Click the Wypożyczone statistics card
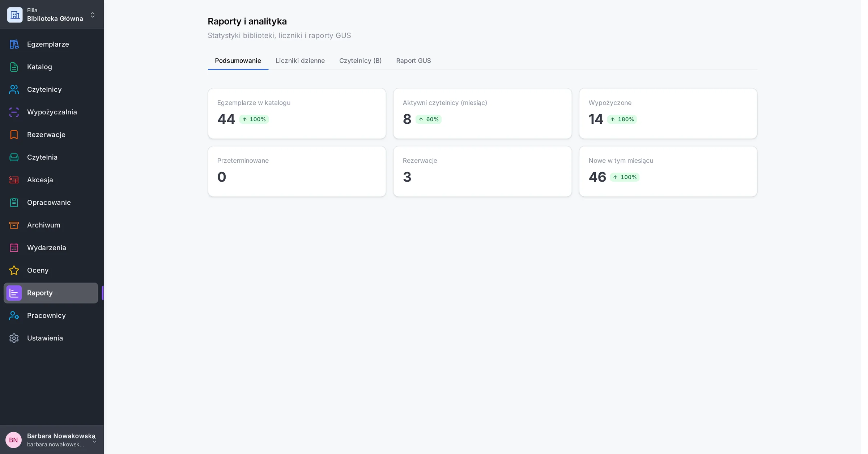Image resolution: width=868 pixels, height=454 pixels. (668, 114)
